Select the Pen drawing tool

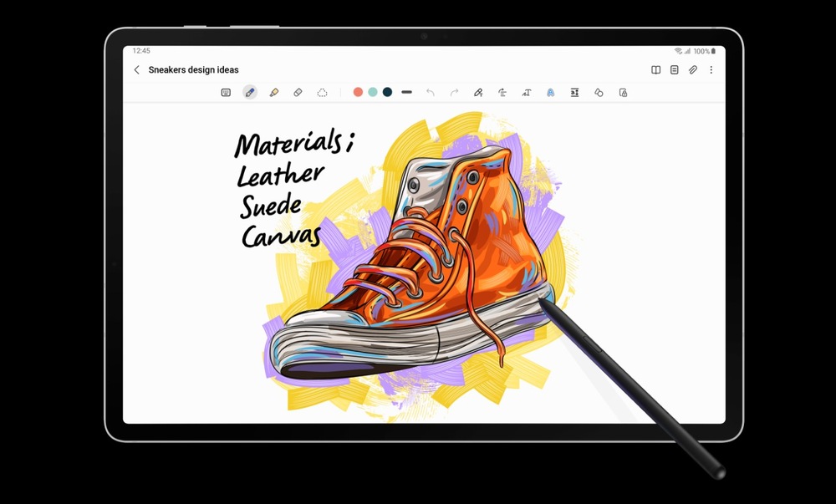[250, 92]
